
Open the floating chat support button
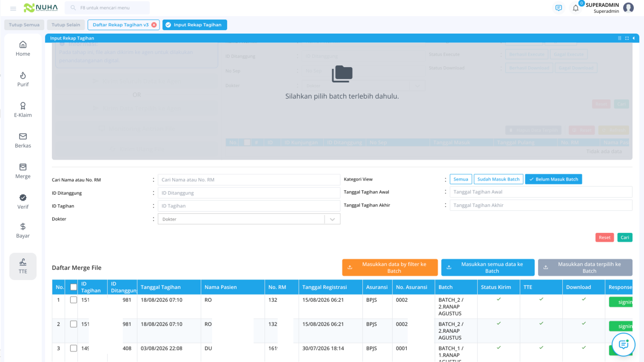[x=623, y=344]
